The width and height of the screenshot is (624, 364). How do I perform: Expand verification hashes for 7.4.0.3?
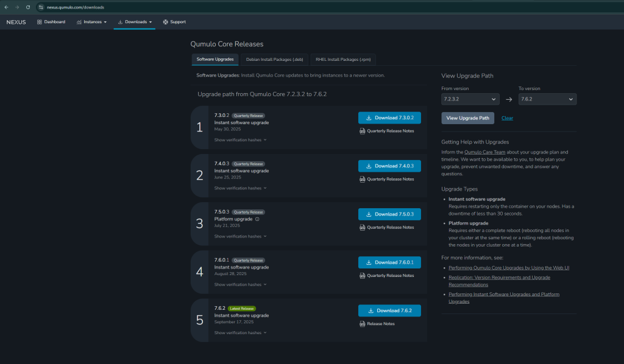[x=240, y=188]
